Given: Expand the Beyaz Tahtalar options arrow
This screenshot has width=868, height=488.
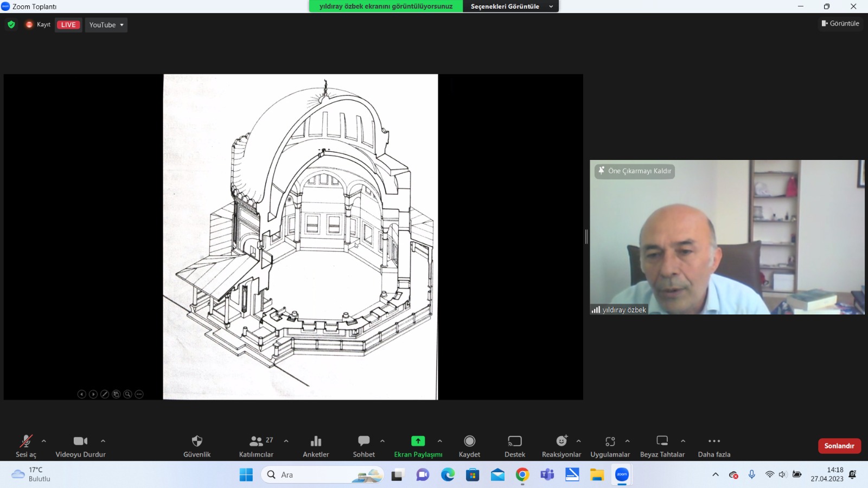Looking at the screenshot, I should pyautogui.click(x=683, y=441).
